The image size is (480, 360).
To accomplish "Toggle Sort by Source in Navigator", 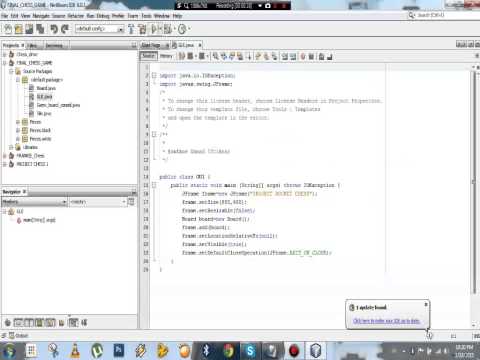I will tap(84, 322).
